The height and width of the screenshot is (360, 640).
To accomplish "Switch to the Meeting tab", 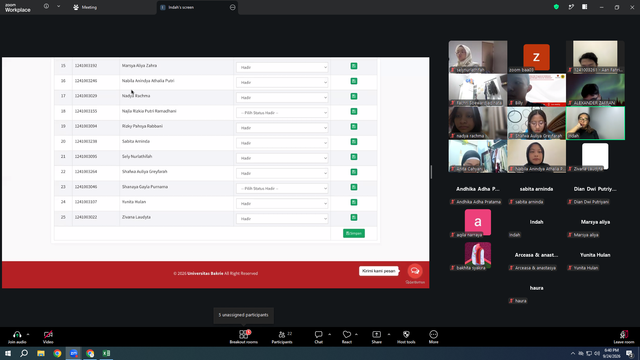I will tap(85, 7).
